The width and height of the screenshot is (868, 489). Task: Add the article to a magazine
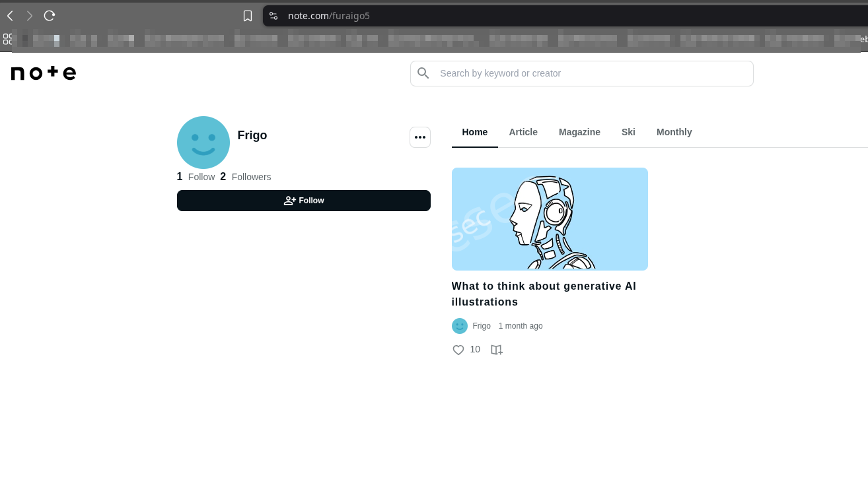[x=497, y=350]
